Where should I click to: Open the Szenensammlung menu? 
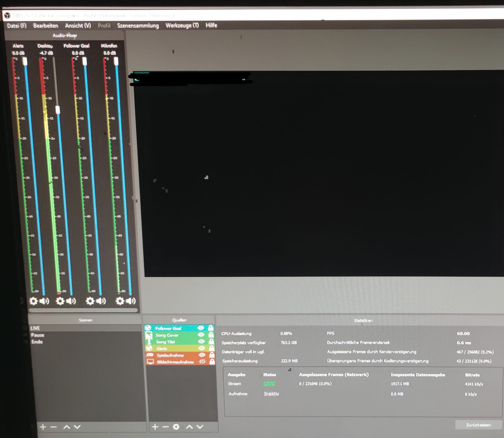[x=138, y=26]
